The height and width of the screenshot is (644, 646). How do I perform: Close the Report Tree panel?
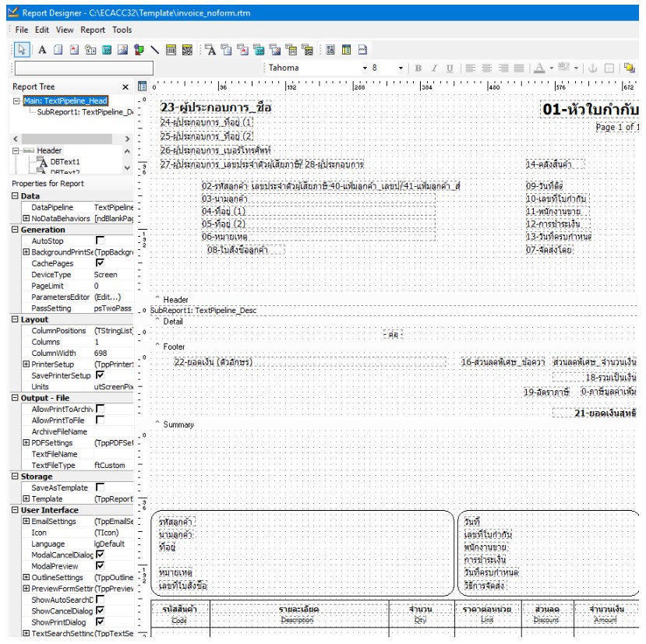pyautogui.click(x=125, y=87)
